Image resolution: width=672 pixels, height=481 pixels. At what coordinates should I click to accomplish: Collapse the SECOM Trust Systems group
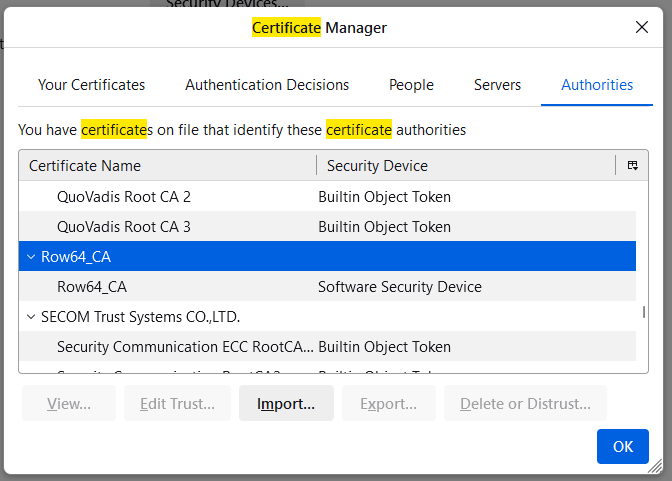[31, 317]
